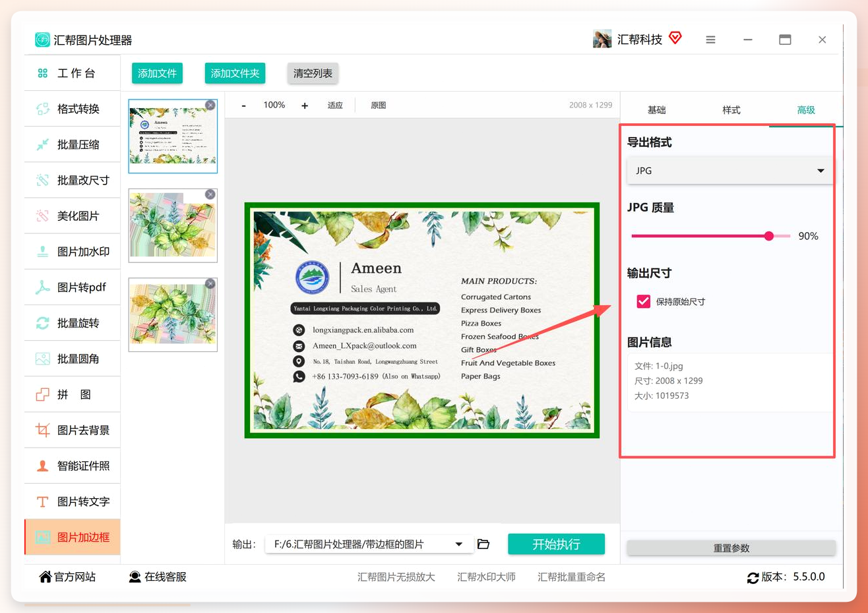Open the 图片转pdf icon

click(43, 287)
